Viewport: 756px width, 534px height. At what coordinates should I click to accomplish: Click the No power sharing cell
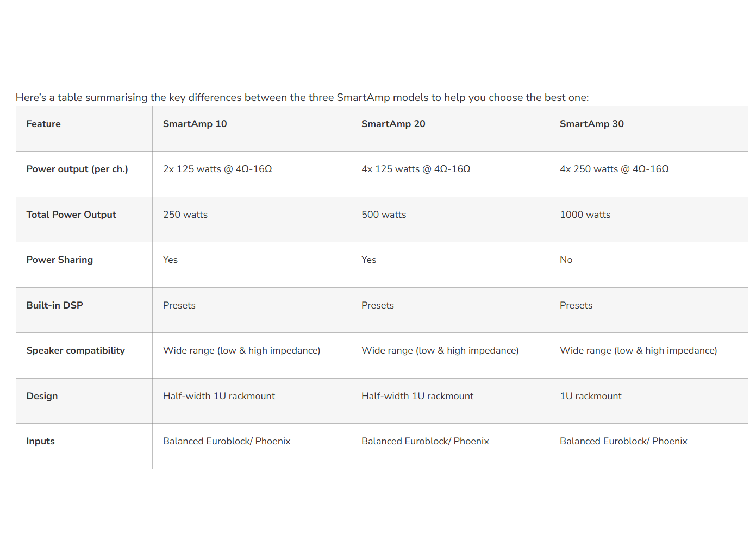pyautogui.click(x=566, y=260)
